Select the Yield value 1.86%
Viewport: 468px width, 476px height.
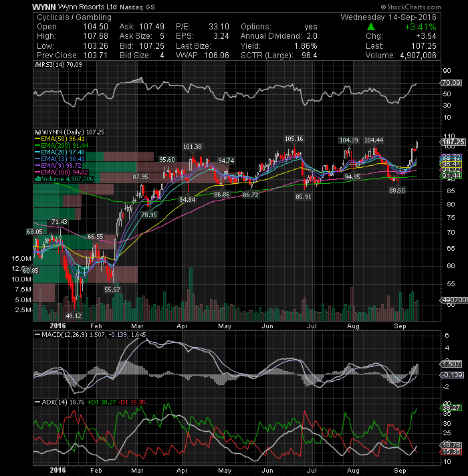click(x=306, y=46)
